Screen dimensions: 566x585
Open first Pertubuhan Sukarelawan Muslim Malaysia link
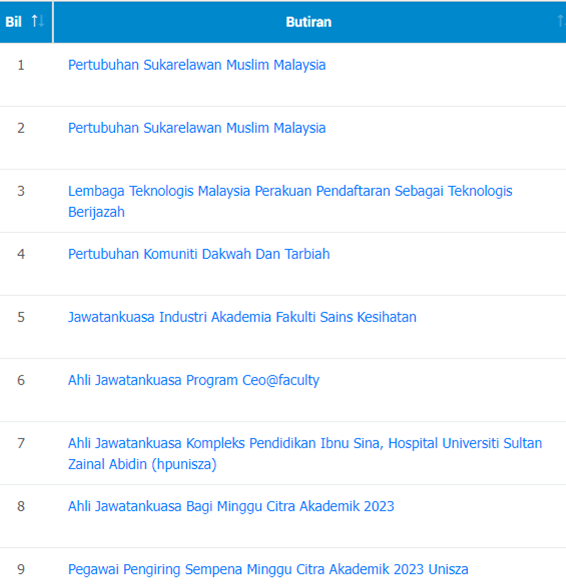coord(197,65)
